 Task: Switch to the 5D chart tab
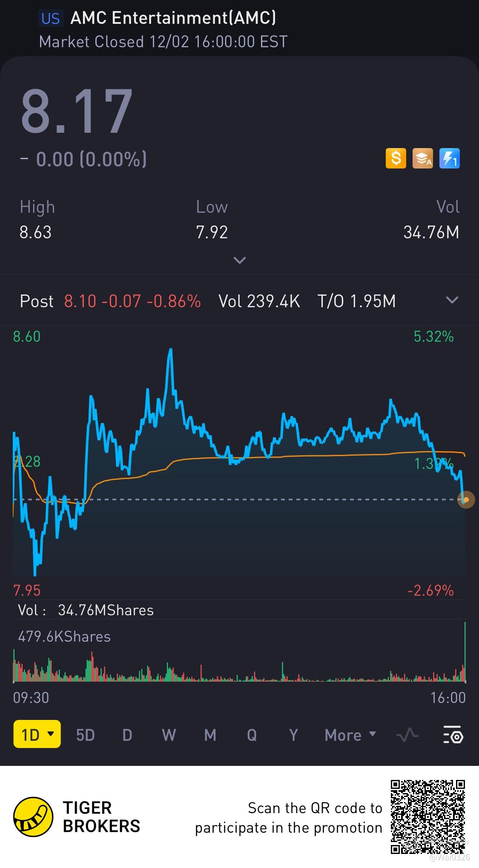85,735
